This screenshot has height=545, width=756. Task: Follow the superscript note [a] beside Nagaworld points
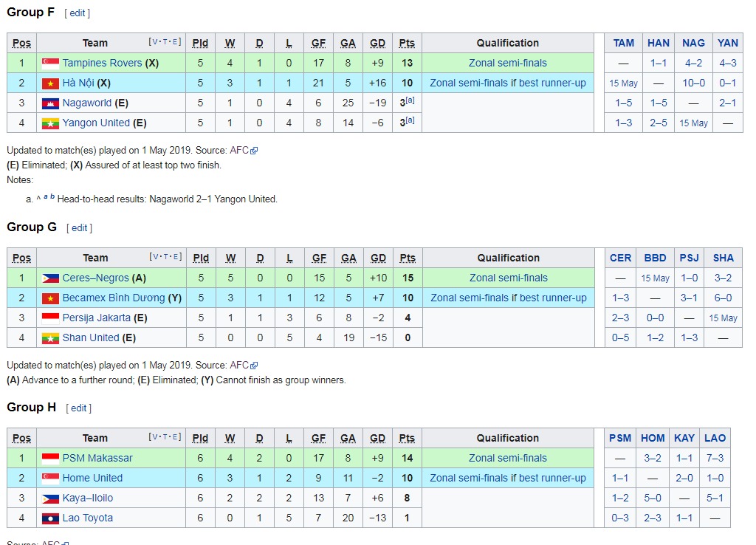coord(410,100)
